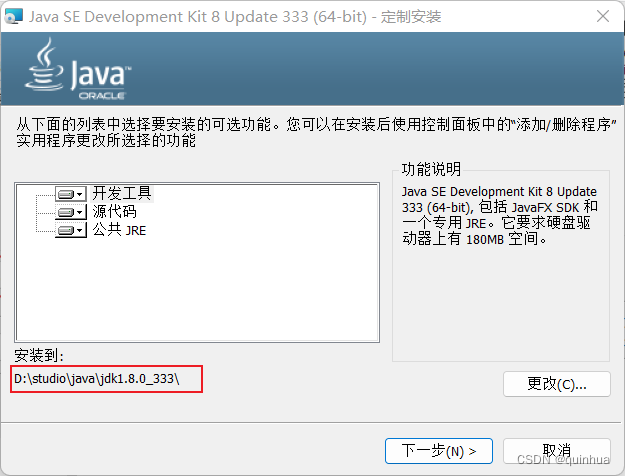Select the 公共 JRE tree item label
This screenshot has height=476, width=625.
tap(119, 230)
